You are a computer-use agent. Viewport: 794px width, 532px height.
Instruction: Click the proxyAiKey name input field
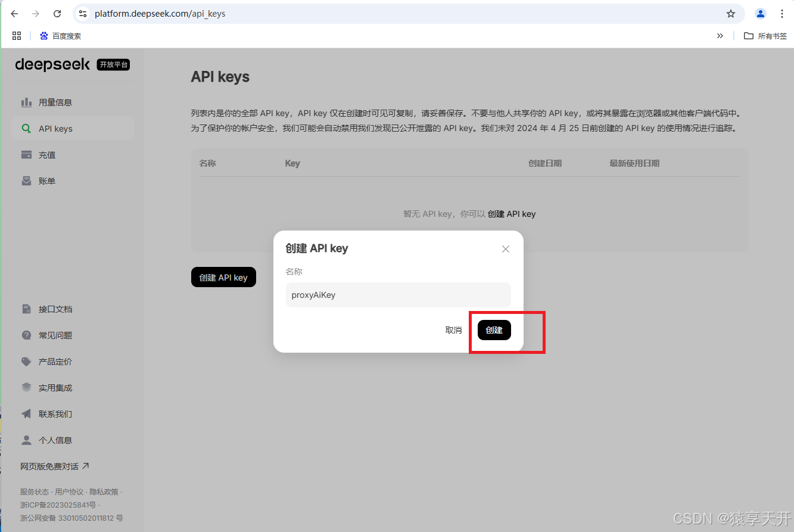point(398,295)
